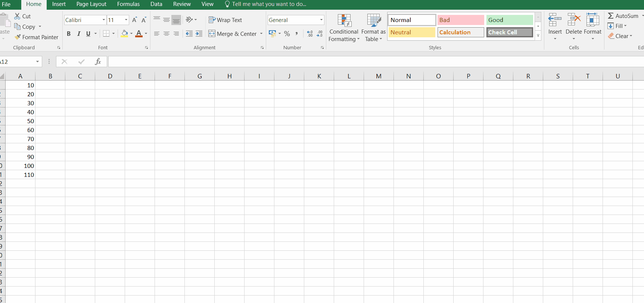Click AutoSum button
This screenshot has width=644, height=303.
(623, 16)
